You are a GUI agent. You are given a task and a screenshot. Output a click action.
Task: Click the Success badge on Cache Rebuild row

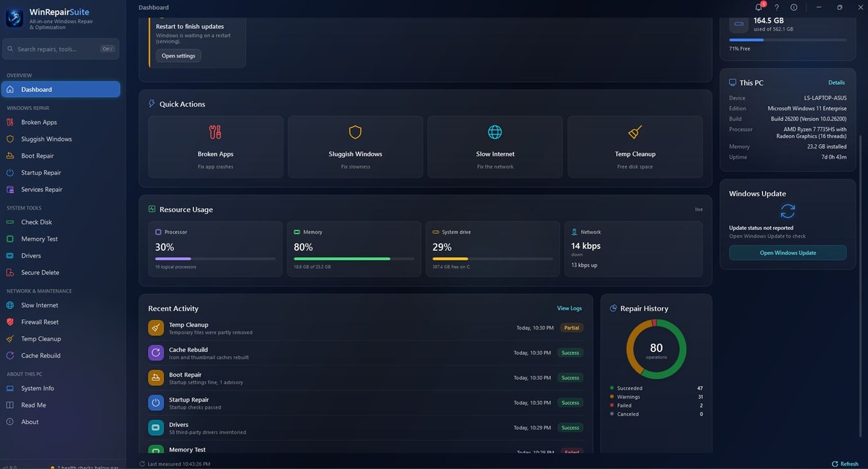click(x=570, y=353)
